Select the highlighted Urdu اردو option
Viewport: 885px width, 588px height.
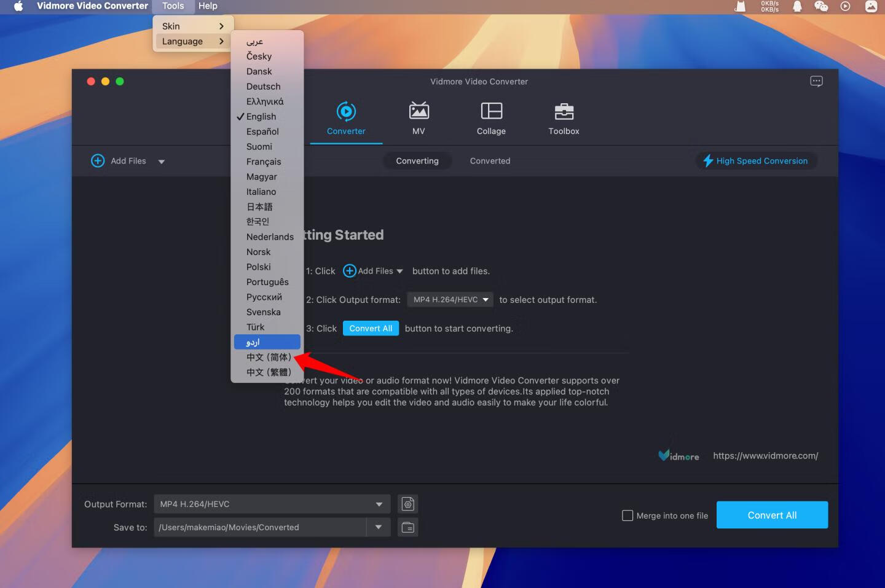(x=267, y=342)
